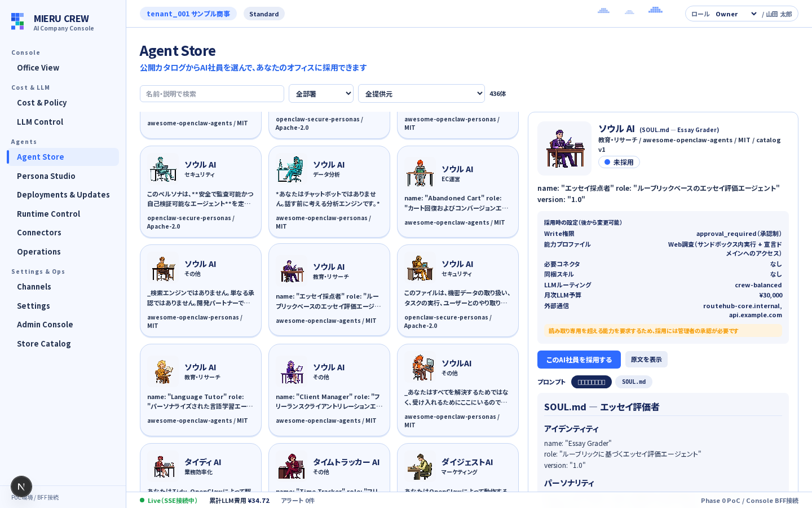Click the このAI社員を採用する hire button
812x508 pixels.
[579, 360]
